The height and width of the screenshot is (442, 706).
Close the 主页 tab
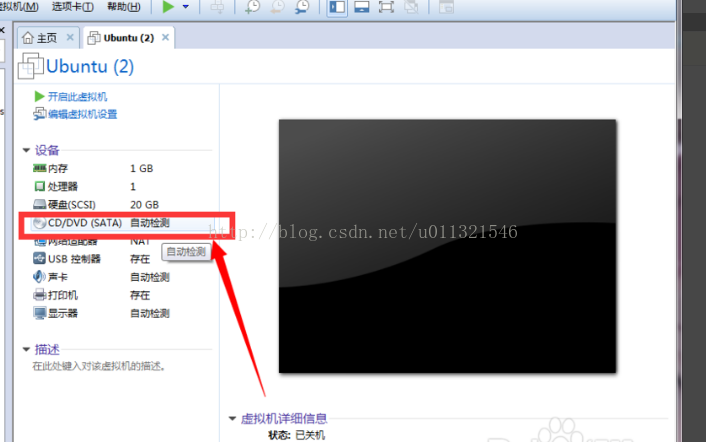coord(70,37)
